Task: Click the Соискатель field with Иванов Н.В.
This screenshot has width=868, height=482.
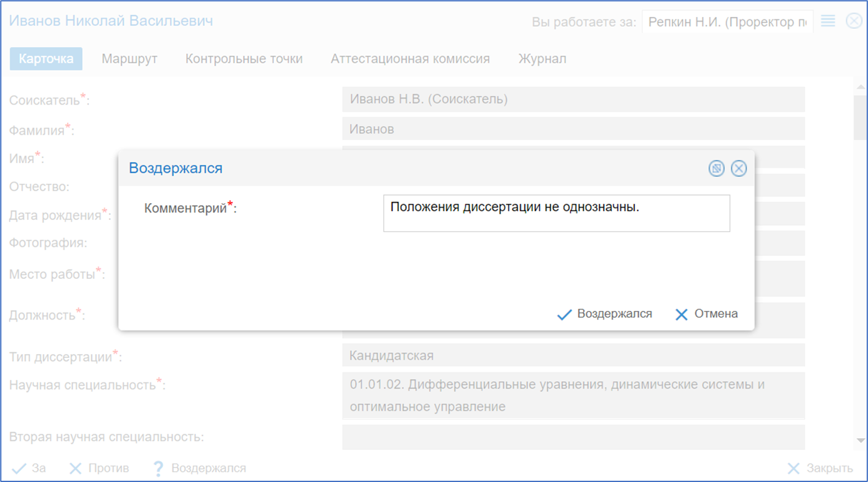Action: click(x=573, y=99)
